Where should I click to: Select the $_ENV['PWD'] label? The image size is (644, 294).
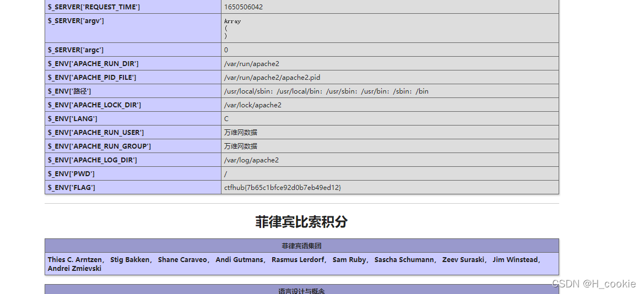coord(72,173)
